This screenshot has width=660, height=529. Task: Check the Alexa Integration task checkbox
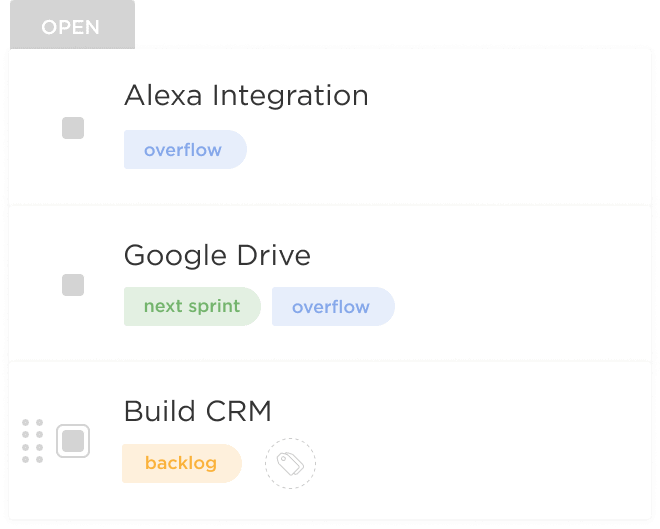coord(73,128)
